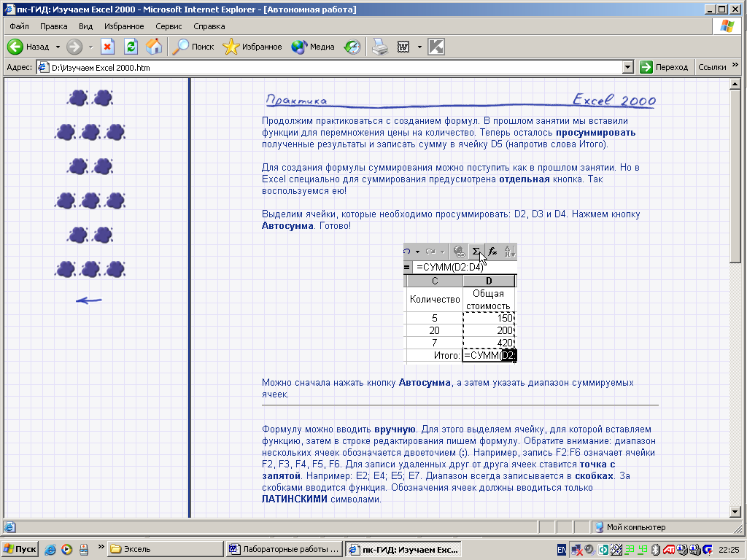747x560 pixels.
Task: Click the Excel AutoSum screenshot image
Action: click(460, 303)
